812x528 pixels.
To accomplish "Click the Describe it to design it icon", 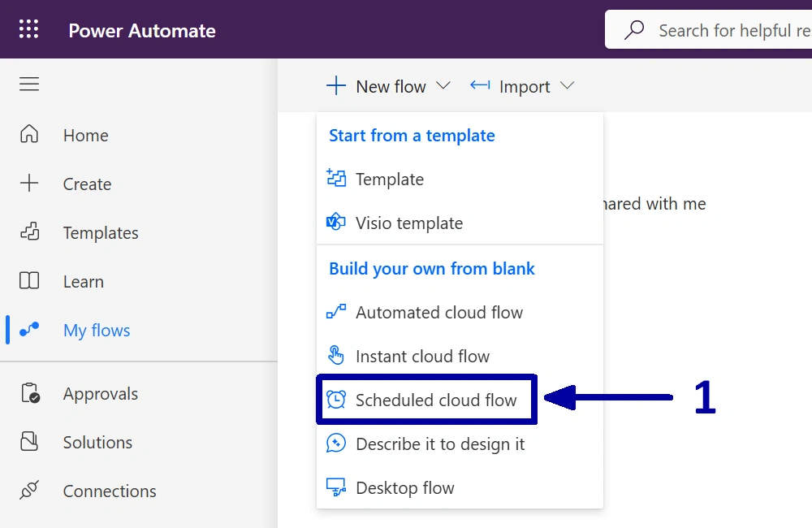I will pos(335,443).
